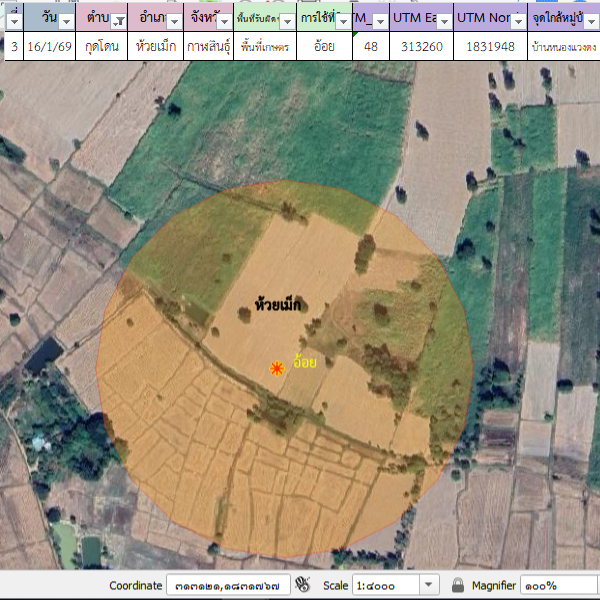Open filter dropdown for จังหวัด column
Image resolution: width=600 pixels, height=600 pixels.
pos(225,21)
